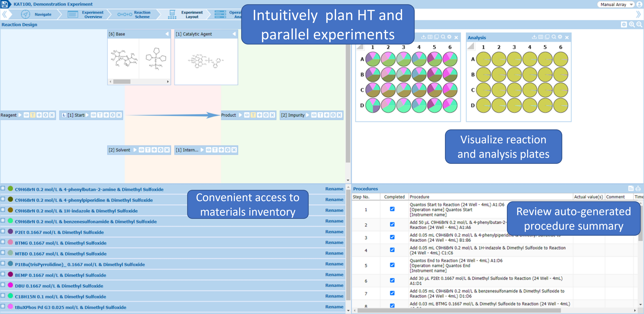The height and width of the screenshot is (314, 644).
Task: Toggle visibility eye on the Product box
Action: (x=247, y=115)
